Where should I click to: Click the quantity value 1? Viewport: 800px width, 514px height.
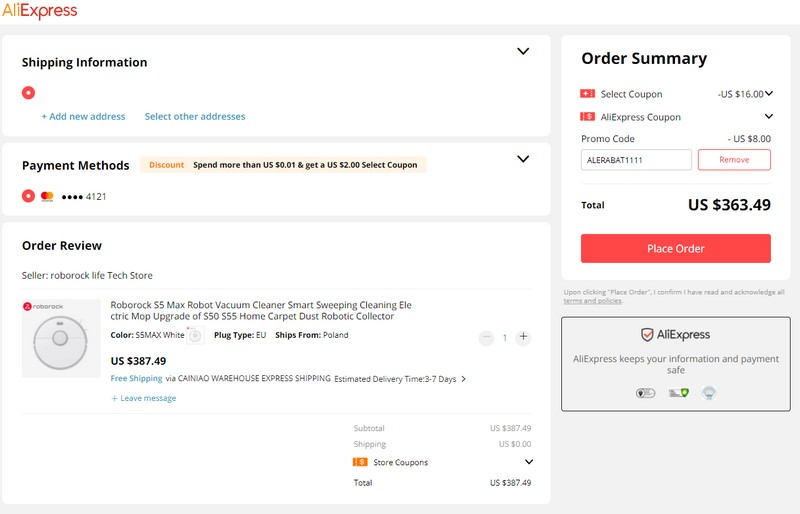505,337
